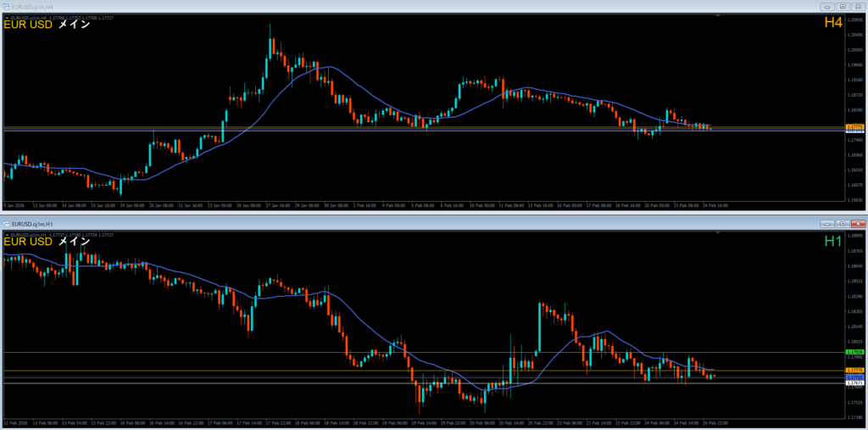The height and width of the screenshot is (430, 868).
Task: Click the green H1 timeframe label
Action: pyautogui.click(x=833, y=241)
